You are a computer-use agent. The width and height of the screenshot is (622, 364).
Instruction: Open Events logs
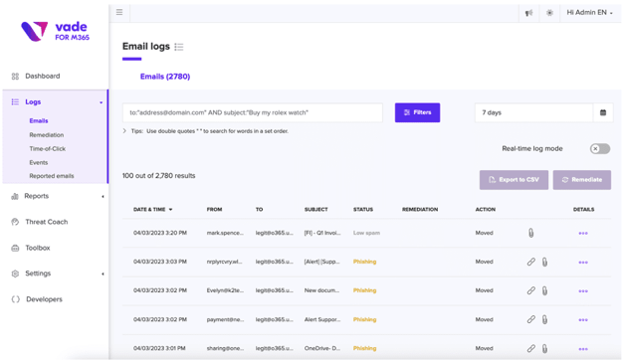[39, 162]
